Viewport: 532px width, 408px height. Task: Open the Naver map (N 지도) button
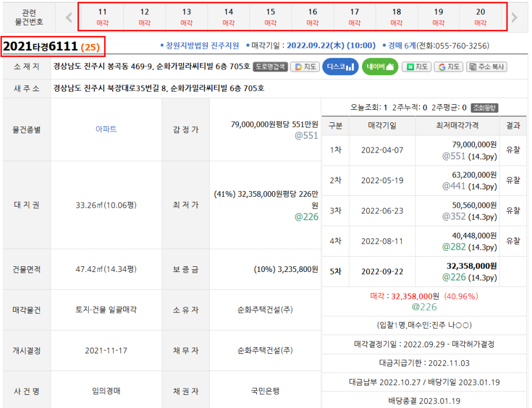pos(417,67)
